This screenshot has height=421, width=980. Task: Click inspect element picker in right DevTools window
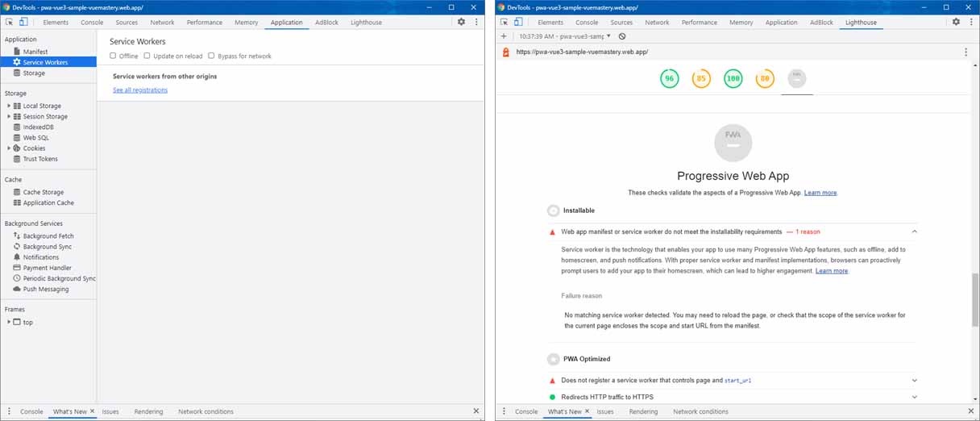505,22
